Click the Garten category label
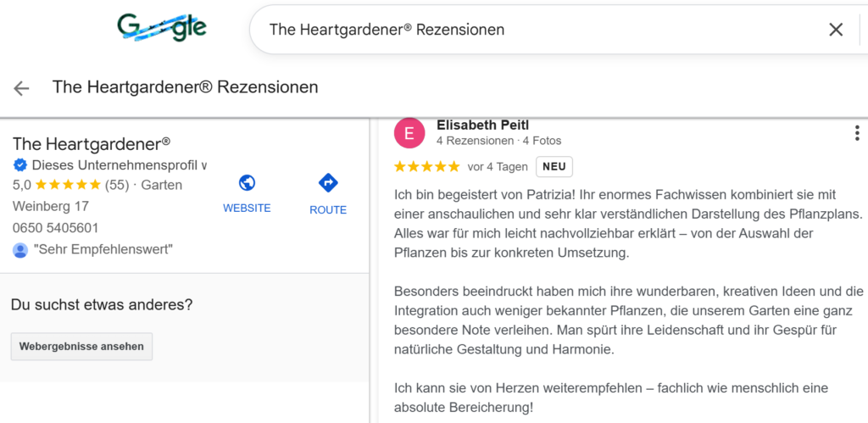 (x=162, y=185)
